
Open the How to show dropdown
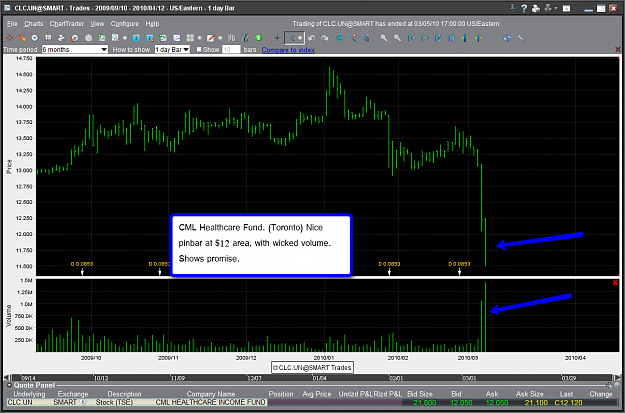click(172, 49)
